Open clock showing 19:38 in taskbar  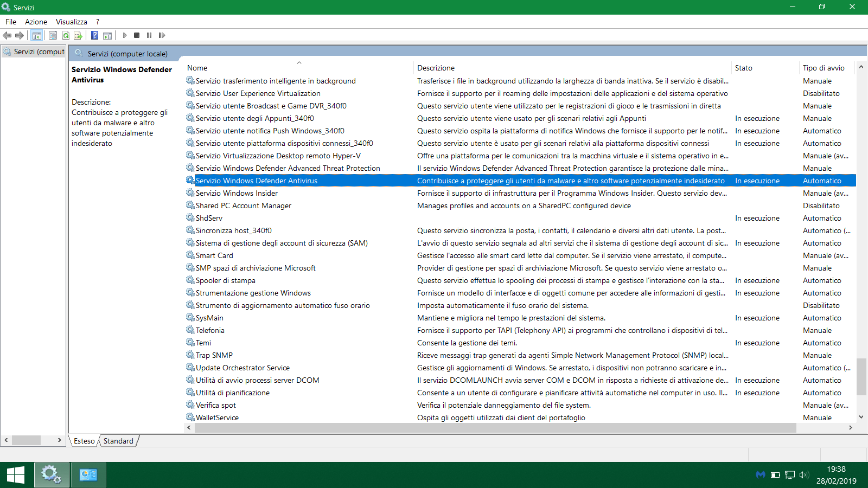(836, 475)
